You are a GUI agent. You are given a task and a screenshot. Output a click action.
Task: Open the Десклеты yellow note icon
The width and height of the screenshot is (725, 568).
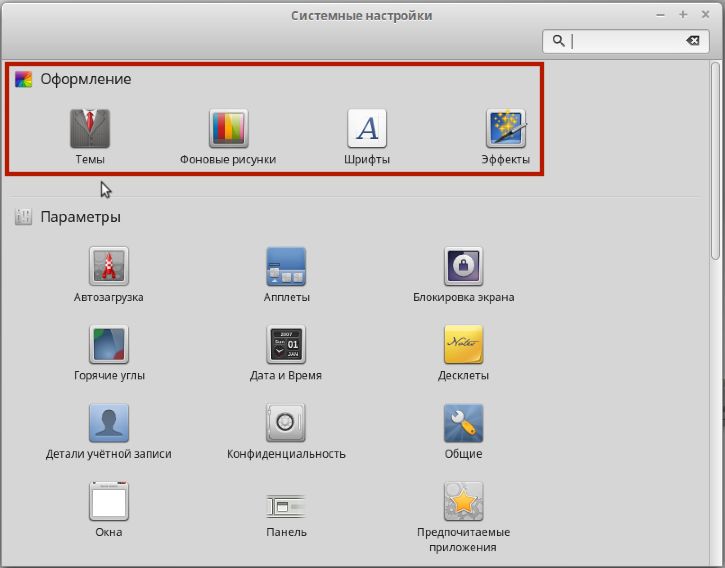tap(463, 344)
